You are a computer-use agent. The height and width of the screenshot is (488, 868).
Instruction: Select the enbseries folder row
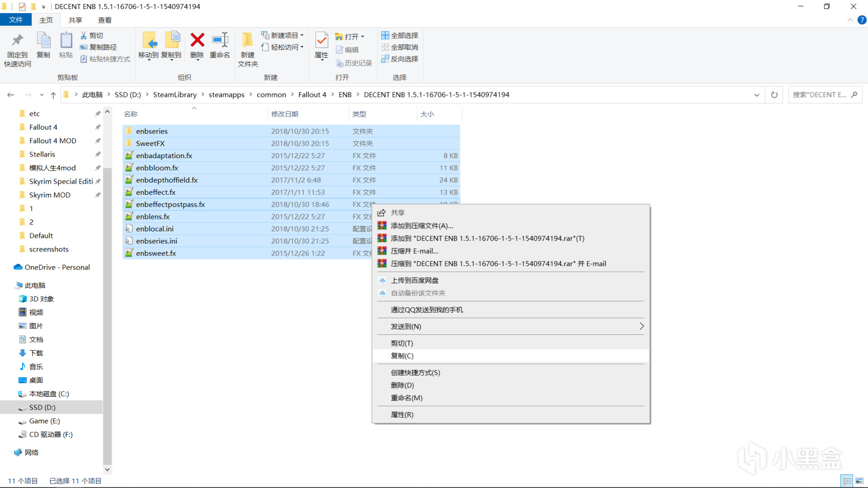coord(291,131)
